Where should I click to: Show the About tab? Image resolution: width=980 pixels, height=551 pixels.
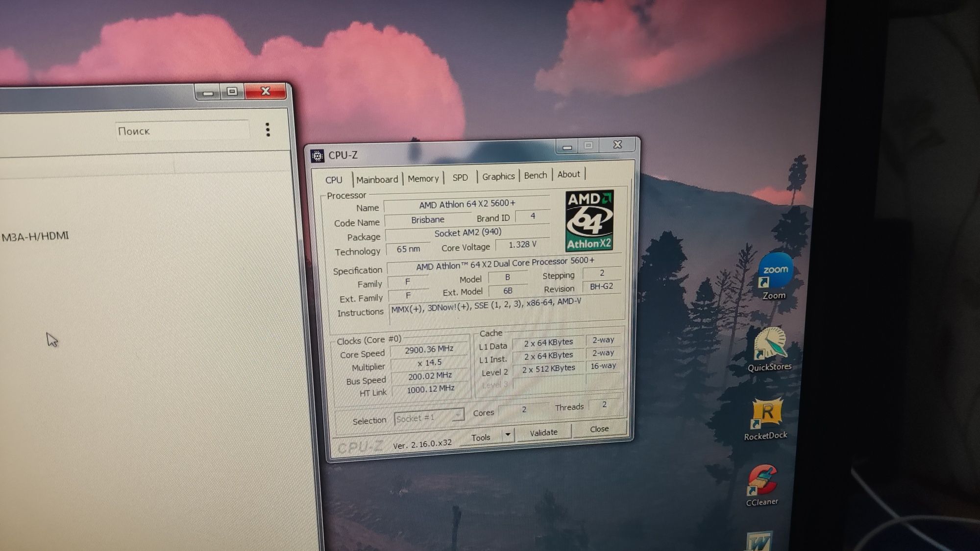pyautogui.click(x=568, y=174)
